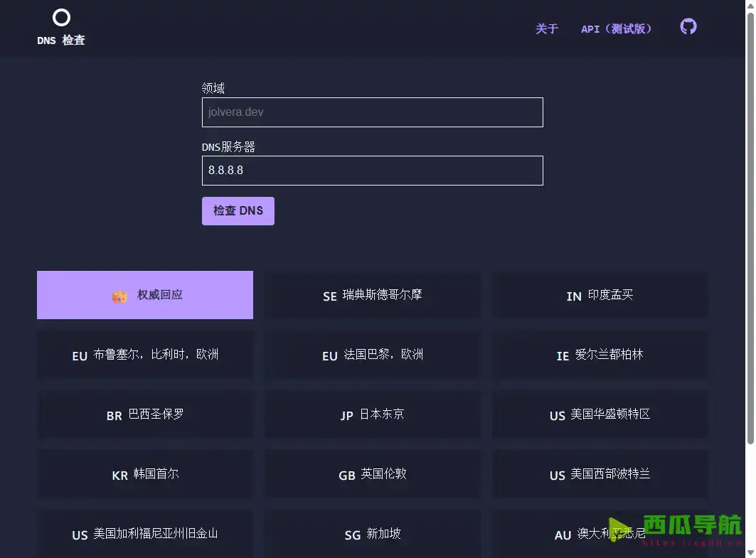Click the 领域 domain input field
Viewport: 756px width, 558px height.
coord(372,112)
